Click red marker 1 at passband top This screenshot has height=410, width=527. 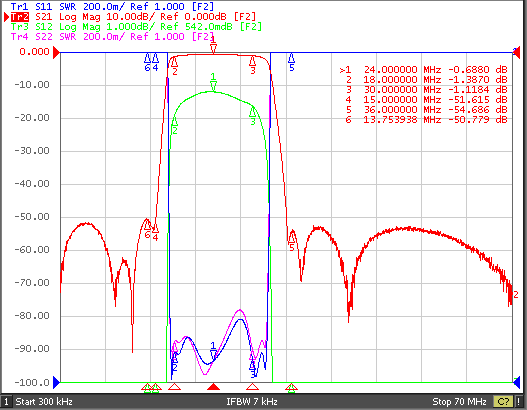click(213, 46)
